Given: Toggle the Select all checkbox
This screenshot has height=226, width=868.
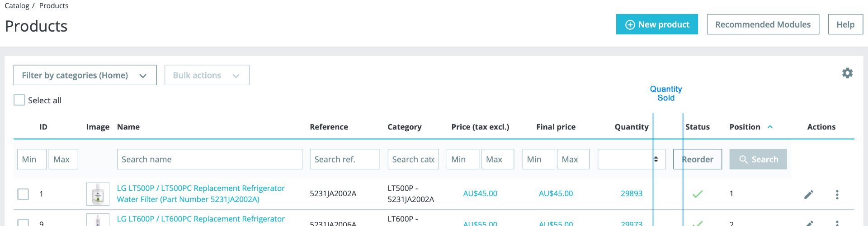Looking at the screenshot, I should (19, 100).
